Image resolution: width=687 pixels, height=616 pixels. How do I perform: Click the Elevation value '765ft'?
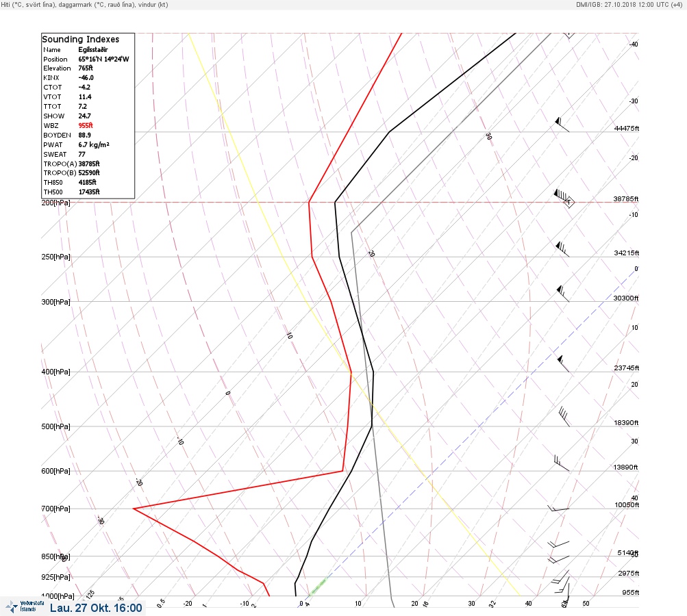pos(86,68)
